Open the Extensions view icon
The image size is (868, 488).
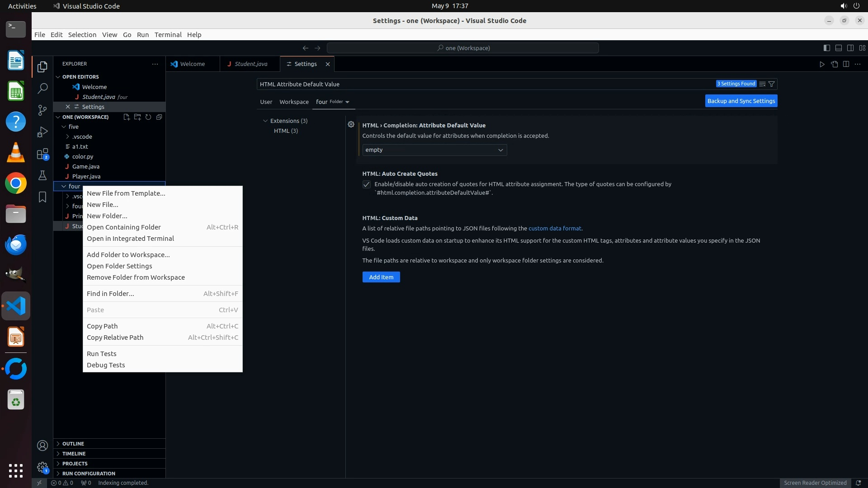click(x=42, y=154)
